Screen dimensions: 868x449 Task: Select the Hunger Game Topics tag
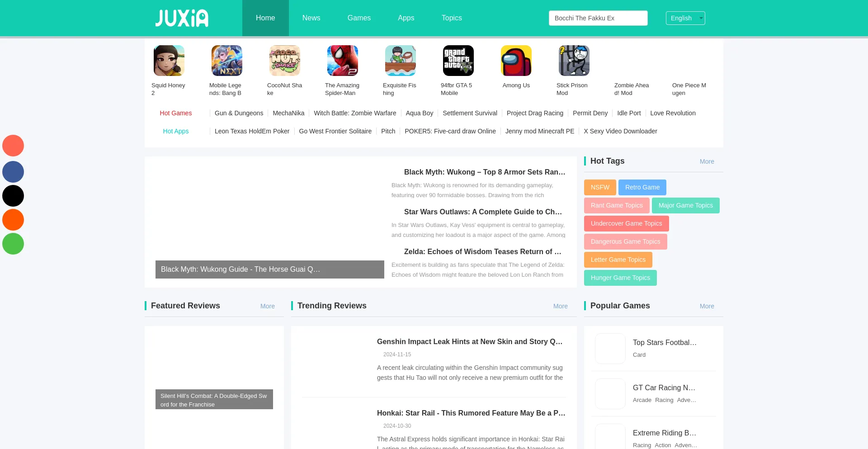coord(620,278)
